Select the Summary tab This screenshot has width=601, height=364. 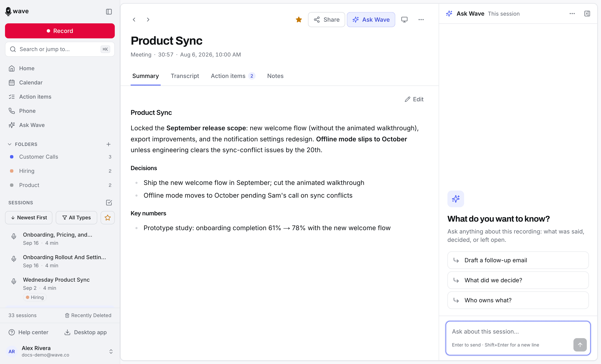click(x=145, y=76)
